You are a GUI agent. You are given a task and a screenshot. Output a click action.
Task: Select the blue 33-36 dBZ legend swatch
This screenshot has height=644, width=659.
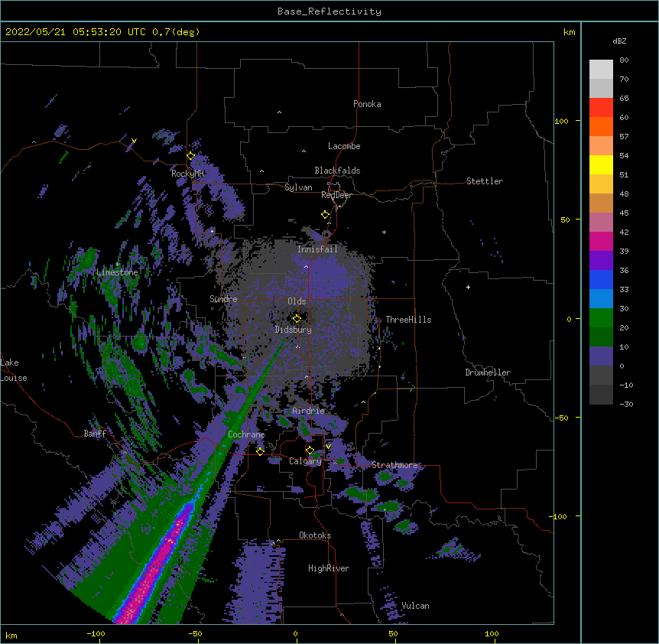601,279
